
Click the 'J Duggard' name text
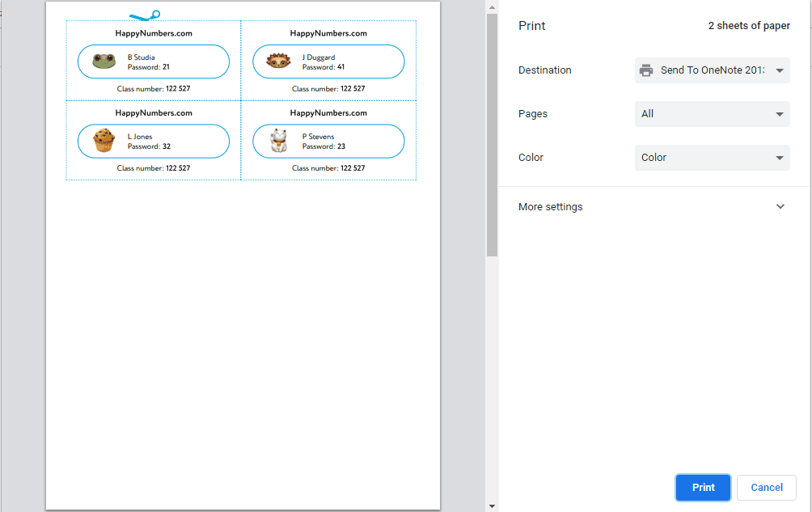pos(319,57)
